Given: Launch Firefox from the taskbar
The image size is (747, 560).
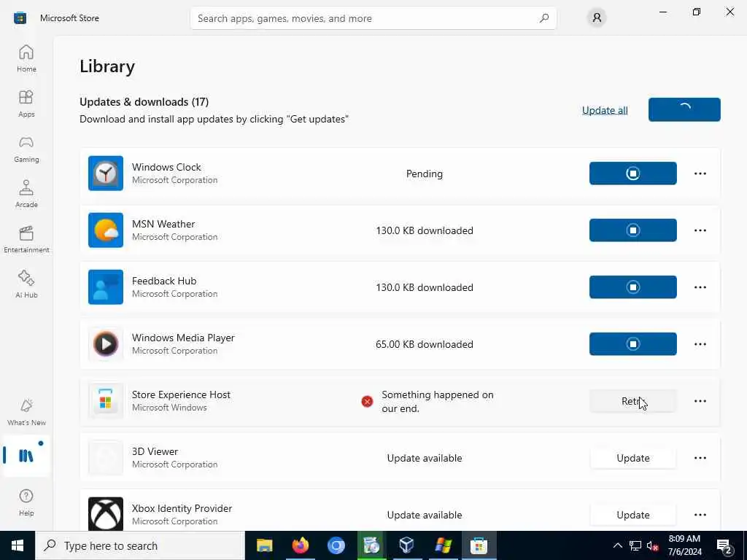Looking at the screenshot, I should (x=300, y=545).
